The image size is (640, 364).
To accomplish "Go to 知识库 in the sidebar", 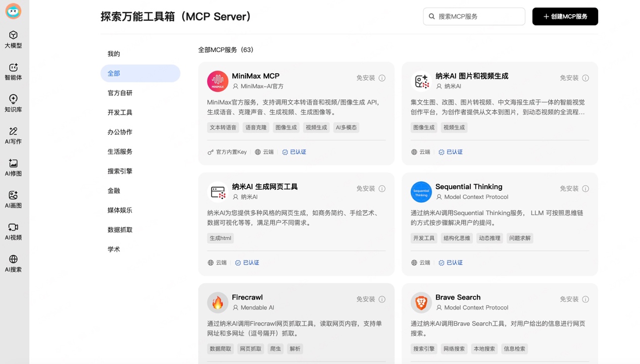I will (13, 103).
